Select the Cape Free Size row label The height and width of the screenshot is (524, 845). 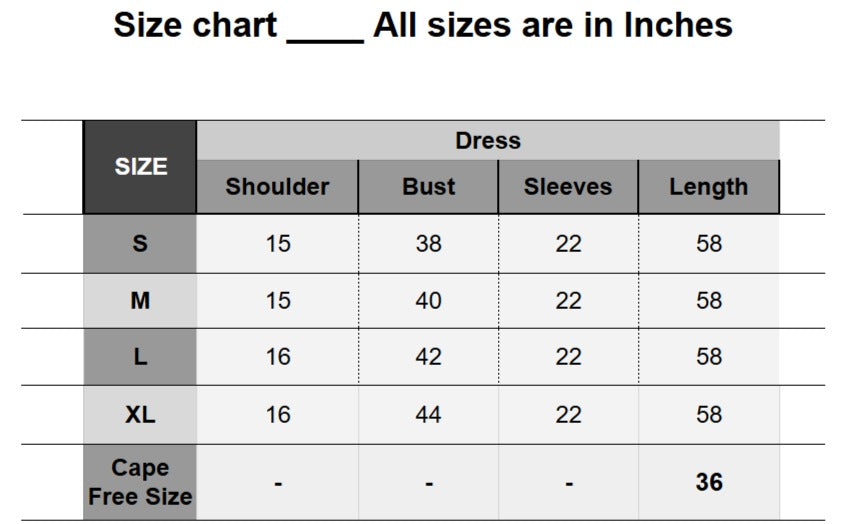click(x=140, y=482)
